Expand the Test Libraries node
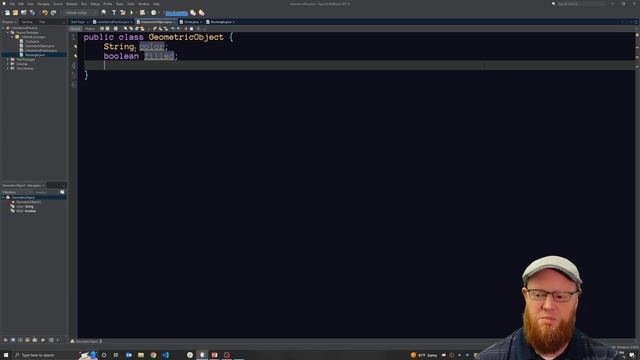 pos(8,68)
